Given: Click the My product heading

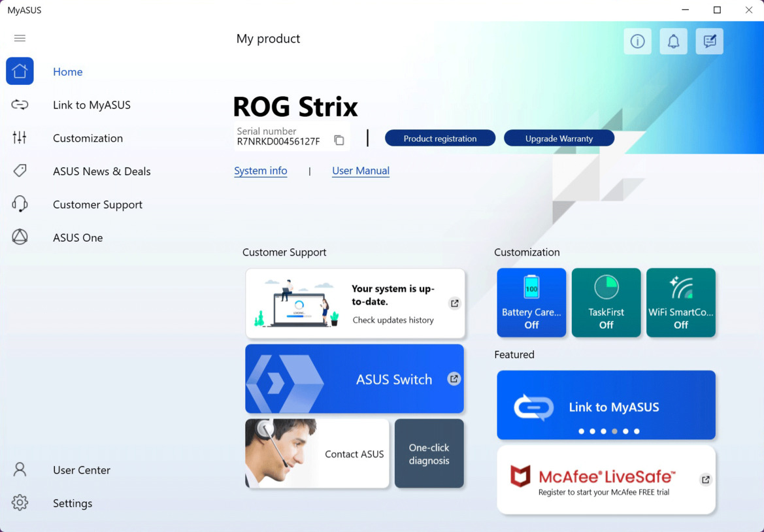Looking at the screenshot, I should click(268, 39).
